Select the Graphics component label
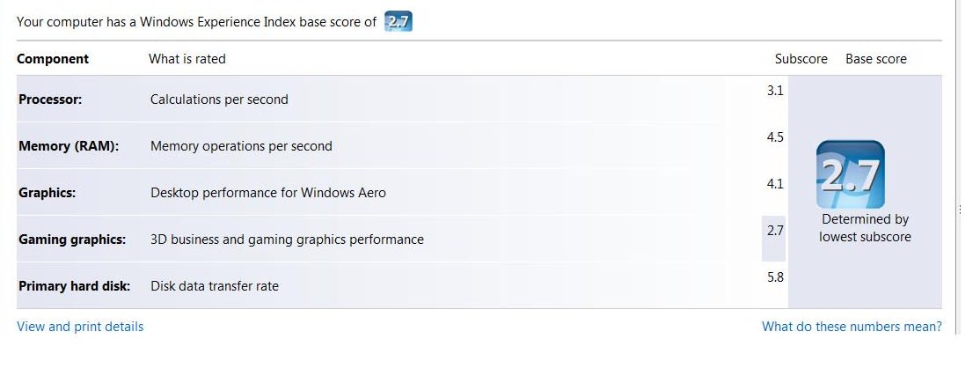The height and width of the screenshot is (376, 980). (47, 193)
